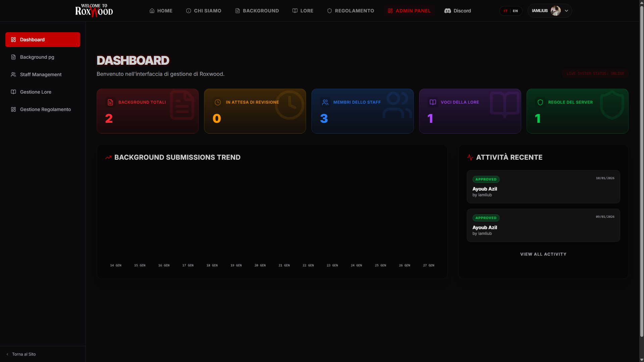The image size is (644, 362).
Task: Click the Gestione Regolamento grid icon
Action: click(13, 109)
